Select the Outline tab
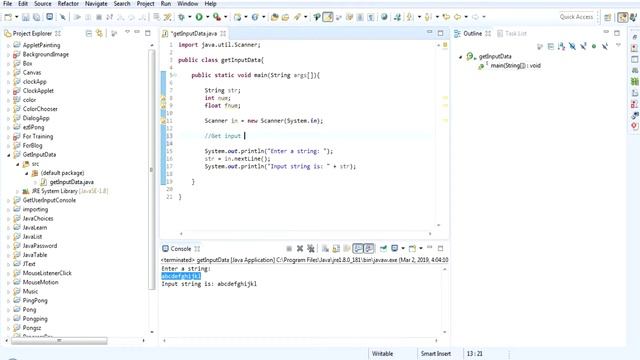The width and height of the screenshot is (640, 360). (x=472, y=33)
